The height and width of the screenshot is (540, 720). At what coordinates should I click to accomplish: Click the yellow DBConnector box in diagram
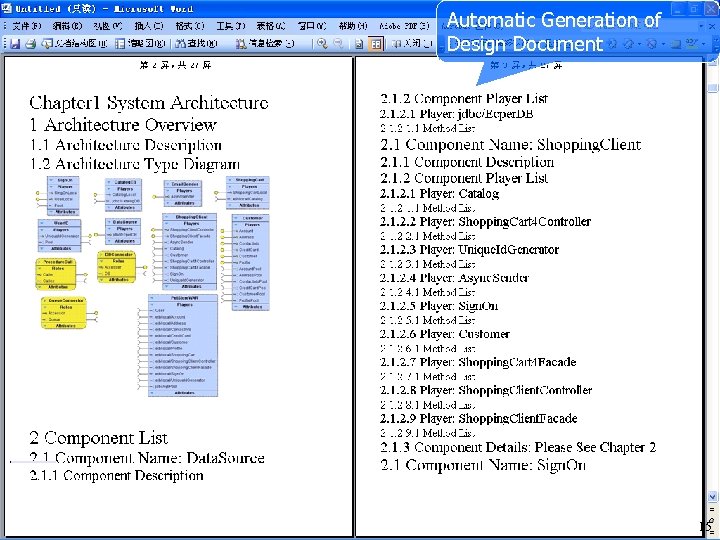[x=117, y=267]
